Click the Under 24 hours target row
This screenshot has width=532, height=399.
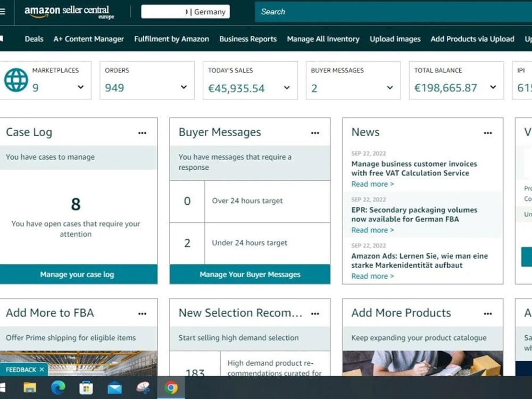pyautogui.click(x=250, y=243)
